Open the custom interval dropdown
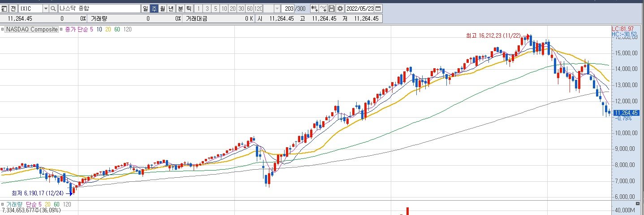644x215 pixels. 277,9
